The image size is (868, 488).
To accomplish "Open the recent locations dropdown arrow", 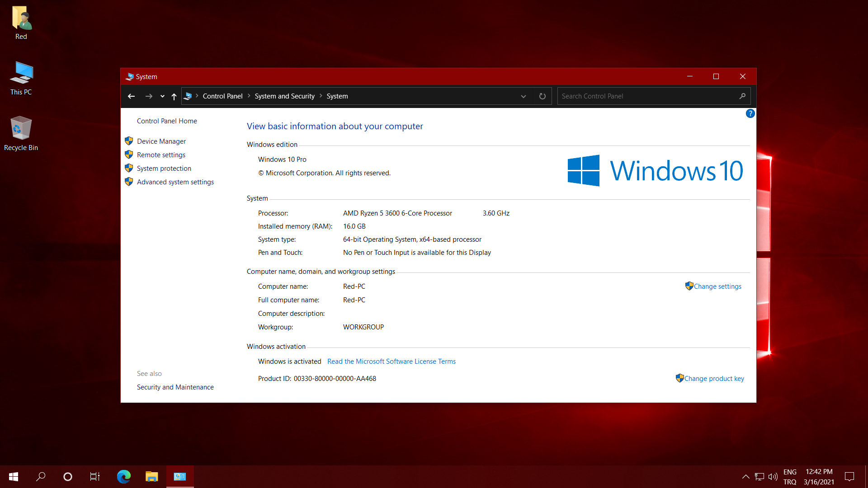I will click(x=162, y=96).
